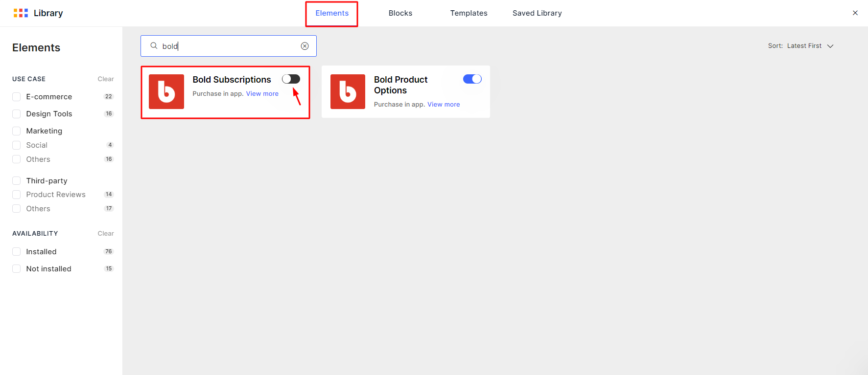The height and width of the screenshot is (375, 868).
Task: Switch to the Blocks tab
Action: coord(400,13)
